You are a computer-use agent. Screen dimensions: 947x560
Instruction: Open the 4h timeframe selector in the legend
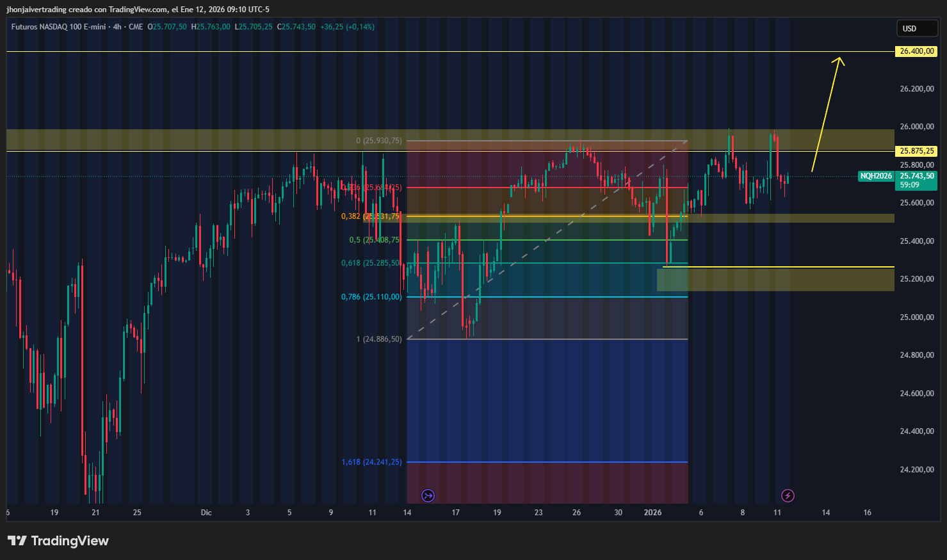(116, 27)
